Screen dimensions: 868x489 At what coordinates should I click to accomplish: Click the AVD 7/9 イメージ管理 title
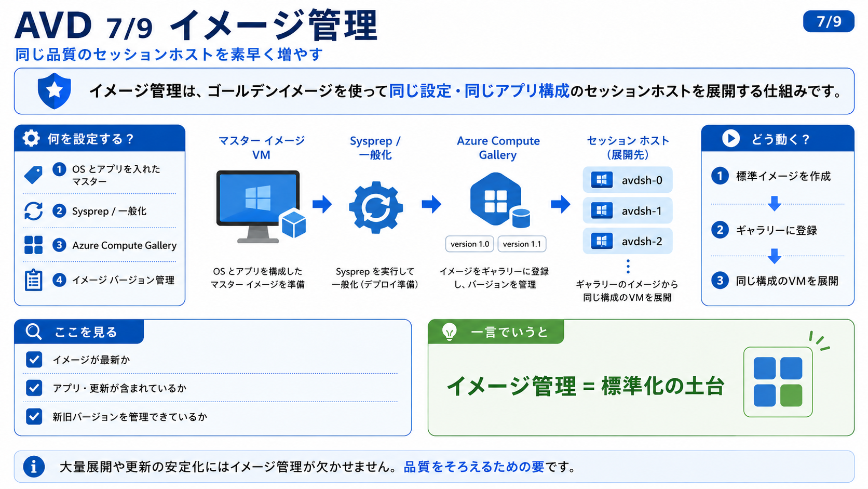196,25
